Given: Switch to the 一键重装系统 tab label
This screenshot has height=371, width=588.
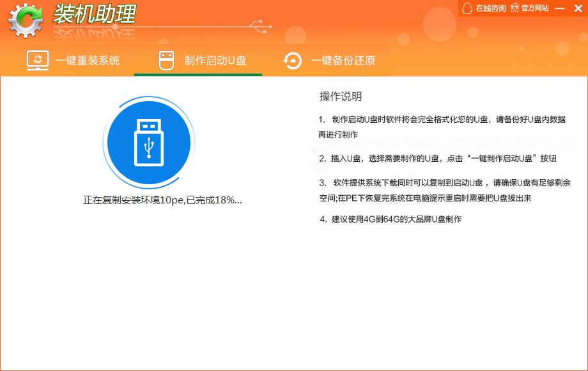Looking at the screenshot, I should tap(88, 61).
